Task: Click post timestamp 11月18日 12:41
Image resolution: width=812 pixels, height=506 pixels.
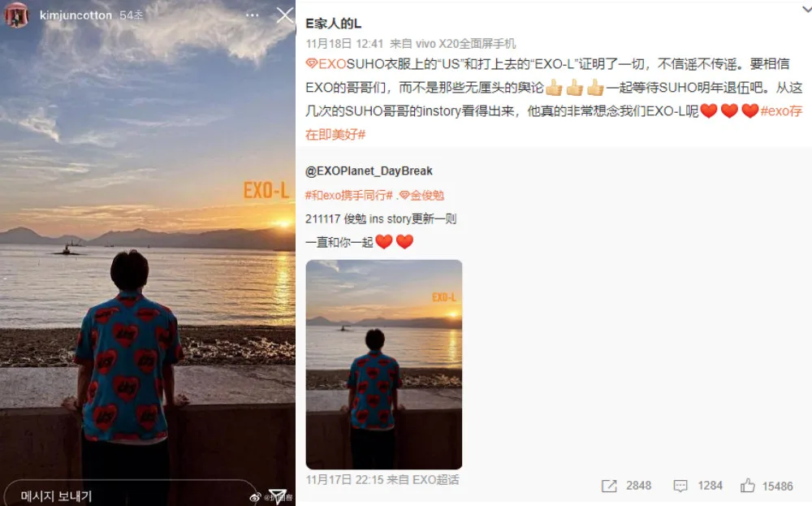Action: [x=344, y=44]
